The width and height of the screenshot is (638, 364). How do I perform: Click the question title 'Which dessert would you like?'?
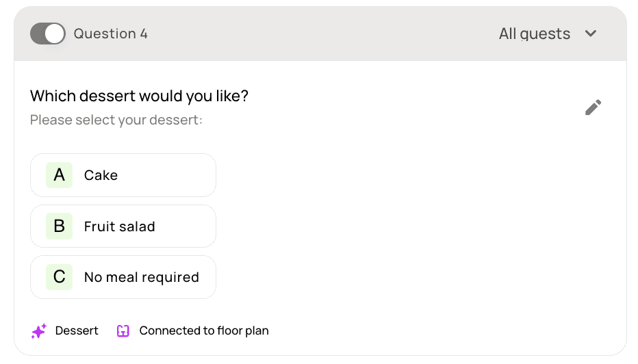pyautogui.click(x=139, y=96)
